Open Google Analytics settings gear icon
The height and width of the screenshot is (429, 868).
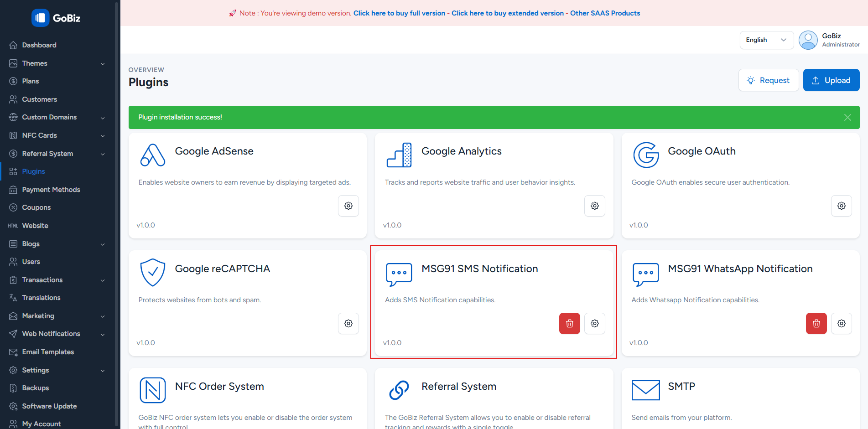pos(594,206)
